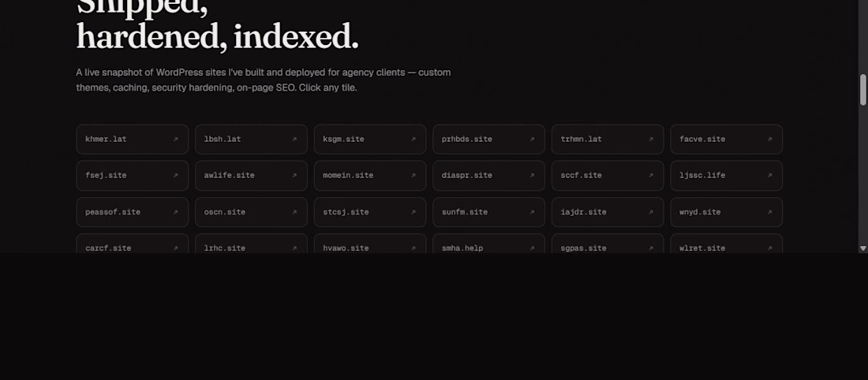The image size is (868, 380).
Task: Visit the facve.site link
Action: tap(726, 140)
